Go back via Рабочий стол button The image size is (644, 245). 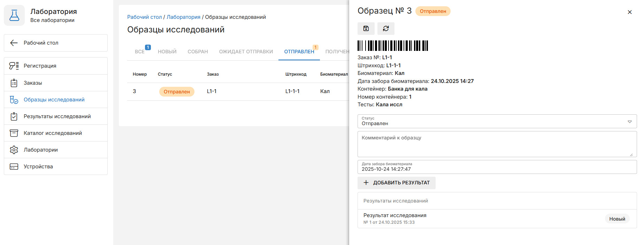56,43
